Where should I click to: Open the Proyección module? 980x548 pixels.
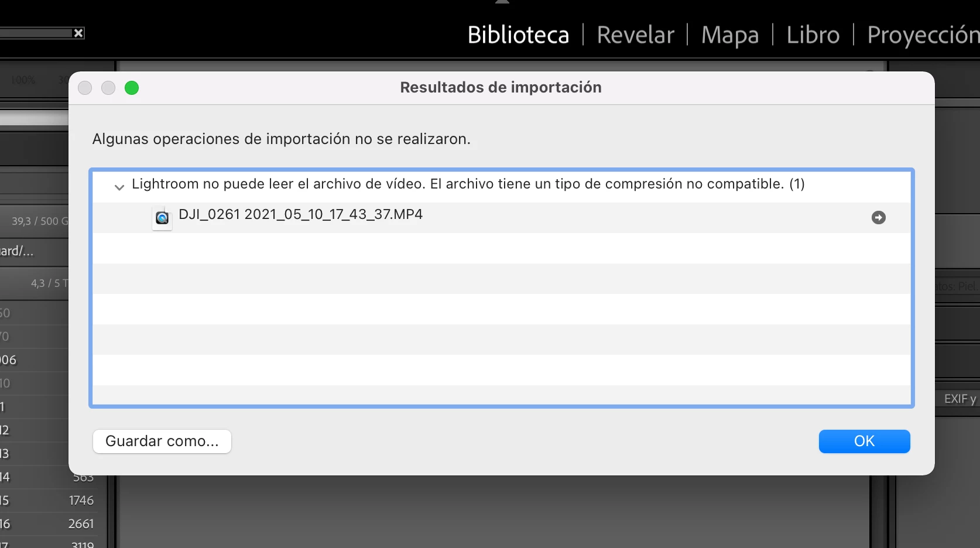click(x=923, y=35)
